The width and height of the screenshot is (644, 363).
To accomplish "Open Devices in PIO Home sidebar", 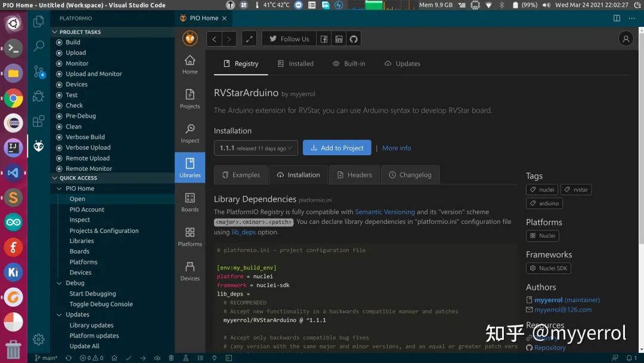I will tap(190, 271).
